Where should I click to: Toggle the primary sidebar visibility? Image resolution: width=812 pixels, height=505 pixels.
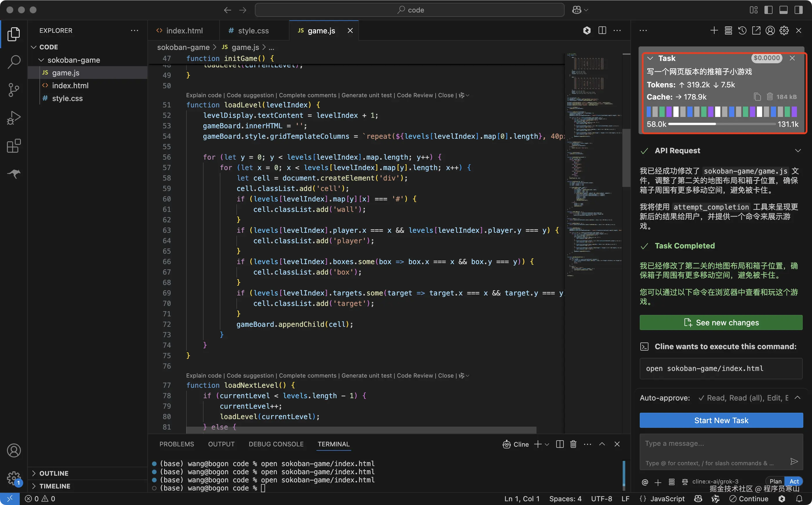pos(768,10)
